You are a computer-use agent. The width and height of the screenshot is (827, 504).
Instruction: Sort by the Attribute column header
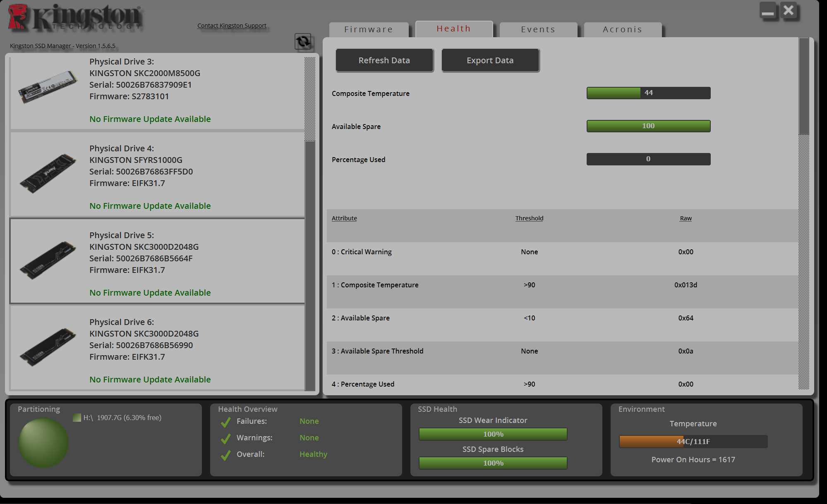[x=344, y=218]
